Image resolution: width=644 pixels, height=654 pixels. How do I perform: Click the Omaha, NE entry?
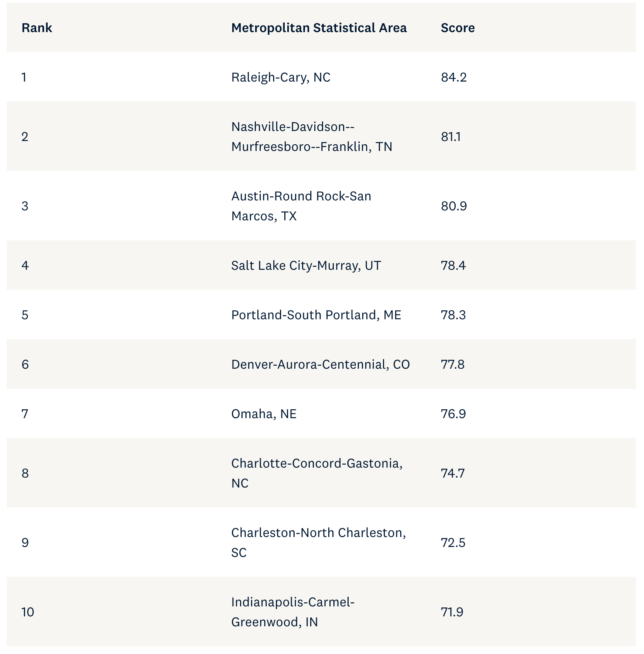coord(264,414)
